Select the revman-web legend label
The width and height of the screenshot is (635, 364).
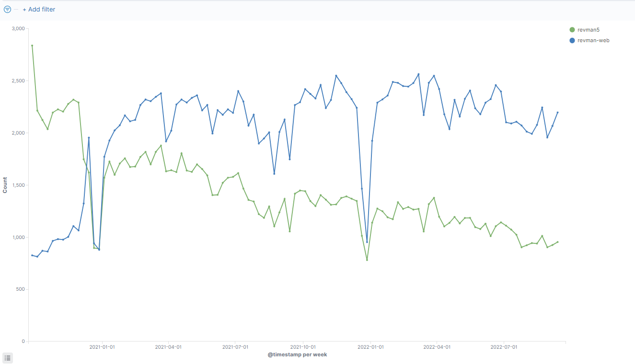click(593, 40)
